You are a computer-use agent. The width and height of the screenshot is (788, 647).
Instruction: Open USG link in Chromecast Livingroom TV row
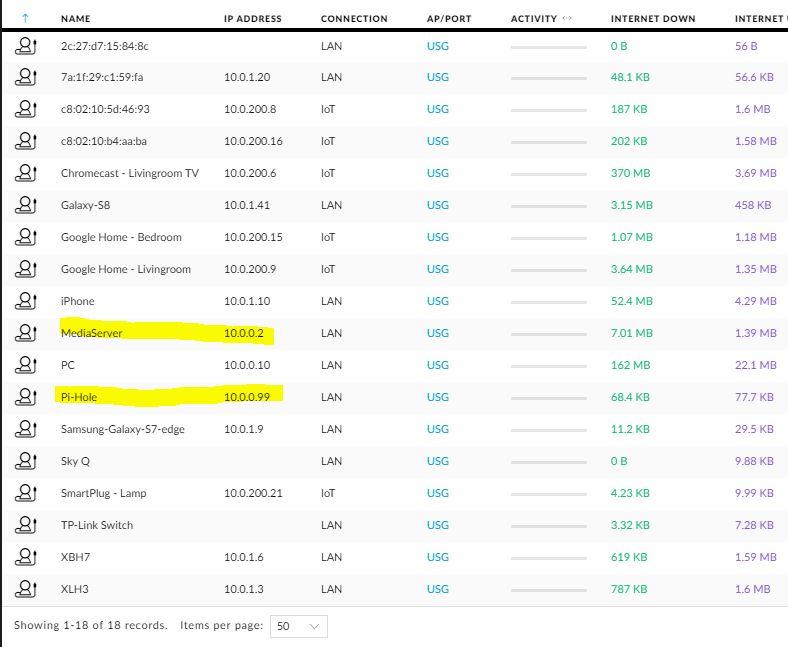[x=438, y=173]
